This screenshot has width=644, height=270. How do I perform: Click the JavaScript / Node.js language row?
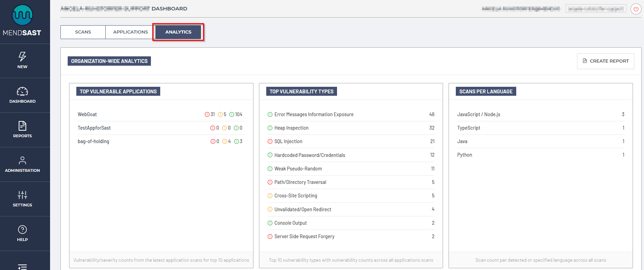pyautogui.click(x=479, y=114)
